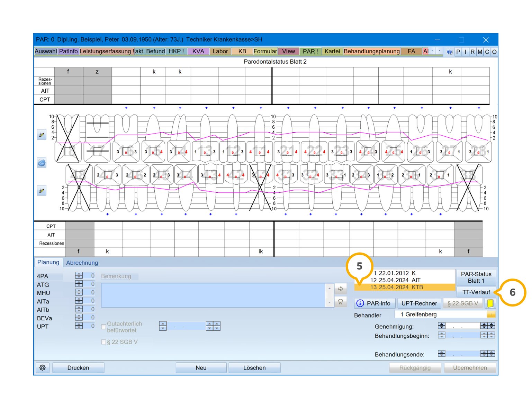
Task: Adjust the MHU count stepper
Action: 79,292
